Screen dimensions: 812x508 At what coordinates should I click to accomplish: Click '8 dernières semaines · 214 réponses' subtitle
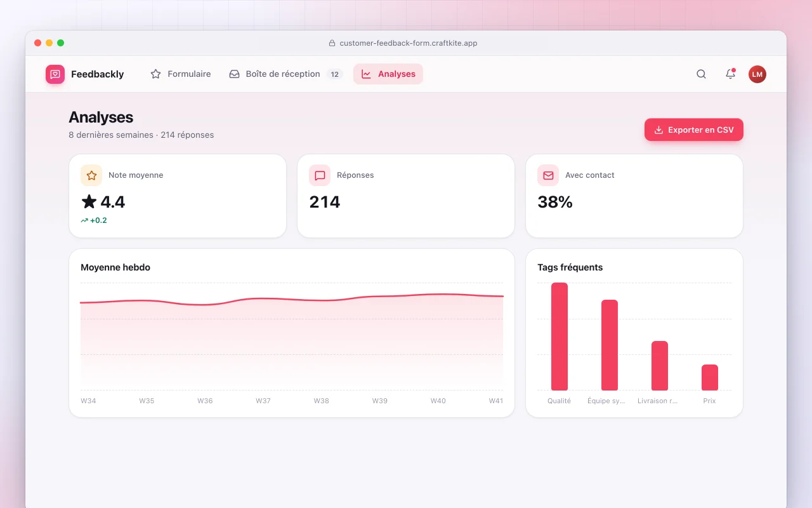click(141, 135)
